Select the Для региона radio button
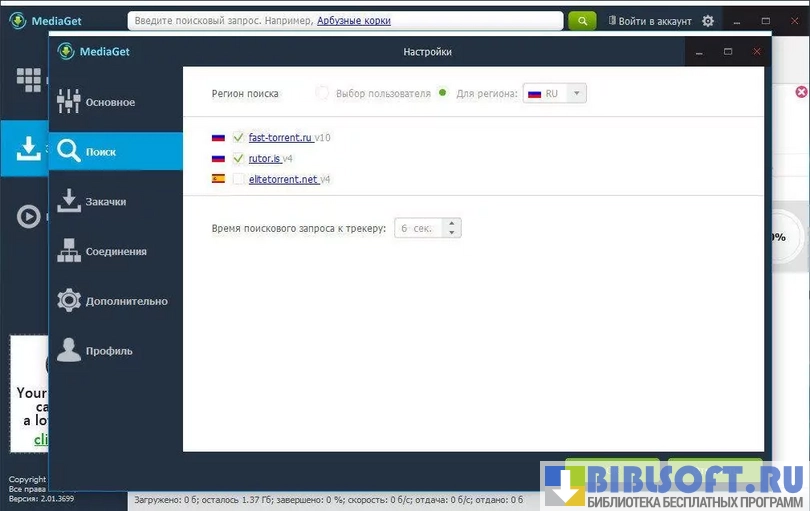 coord(442,93)
